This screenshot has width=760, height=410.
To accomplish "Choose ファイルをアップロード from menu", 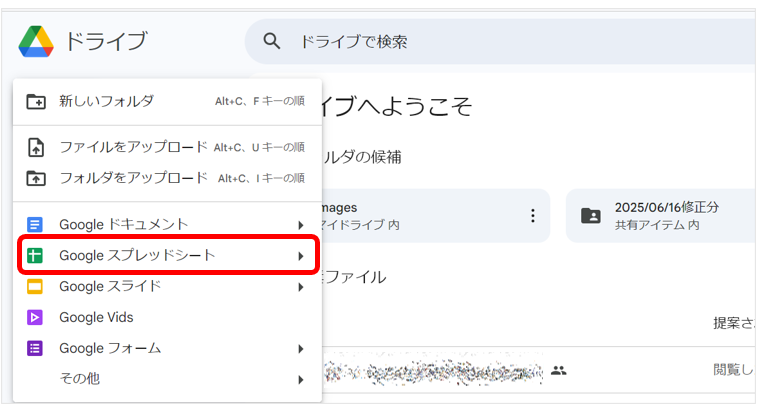I will 167,147.
